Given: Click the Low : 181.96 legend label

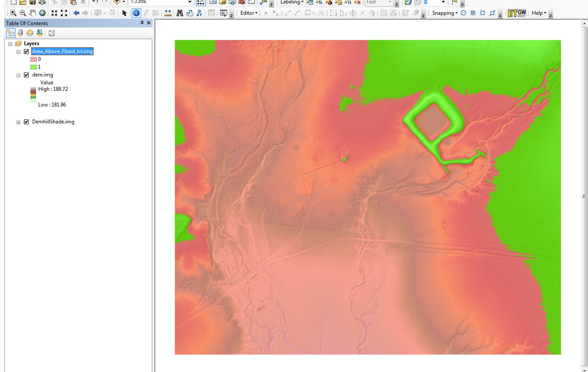Looking at the screenshot, I should (x=52, y=105).
